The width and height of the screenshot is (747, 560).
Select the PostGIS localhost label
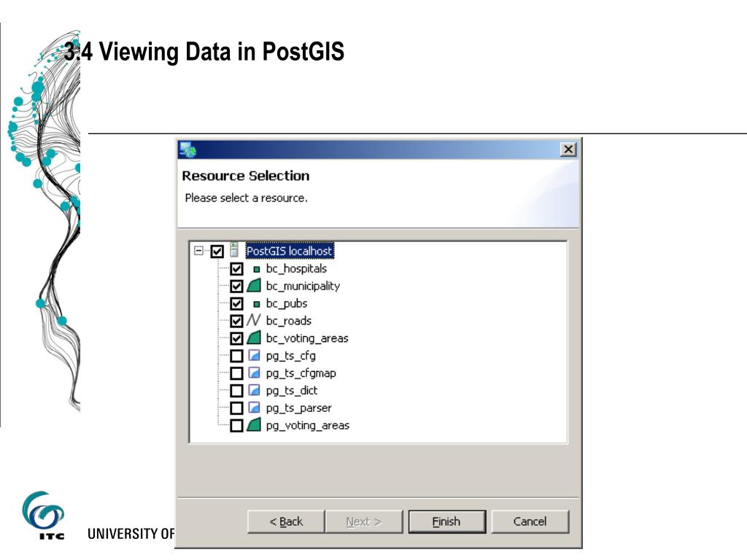(290, 251)
